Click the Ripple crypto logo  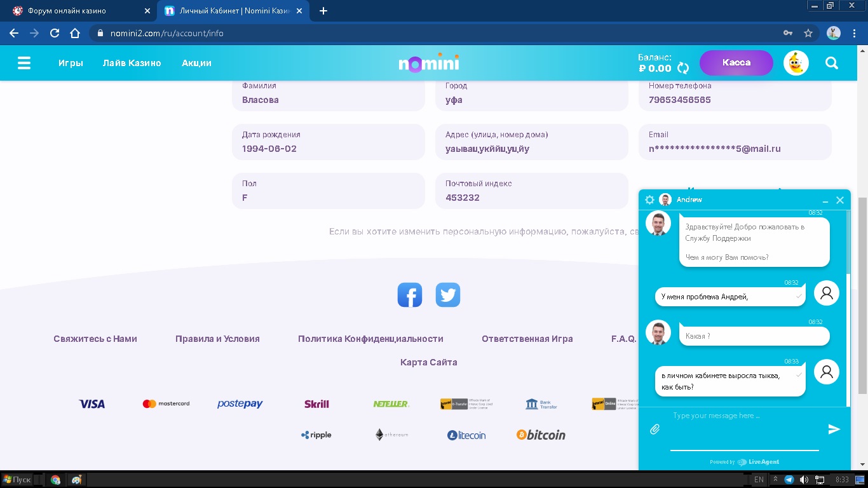pyautogui.click(x=316, y=435)
